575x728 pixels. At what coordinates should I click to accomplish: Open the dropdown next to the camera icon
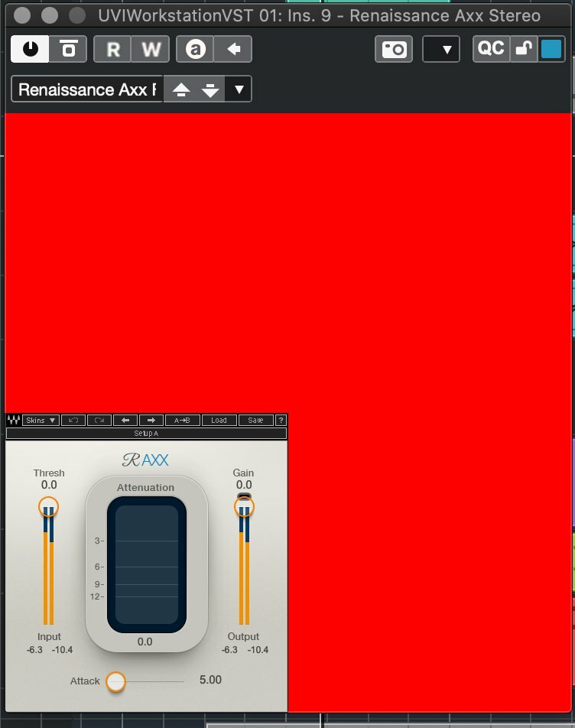[441, 49]
